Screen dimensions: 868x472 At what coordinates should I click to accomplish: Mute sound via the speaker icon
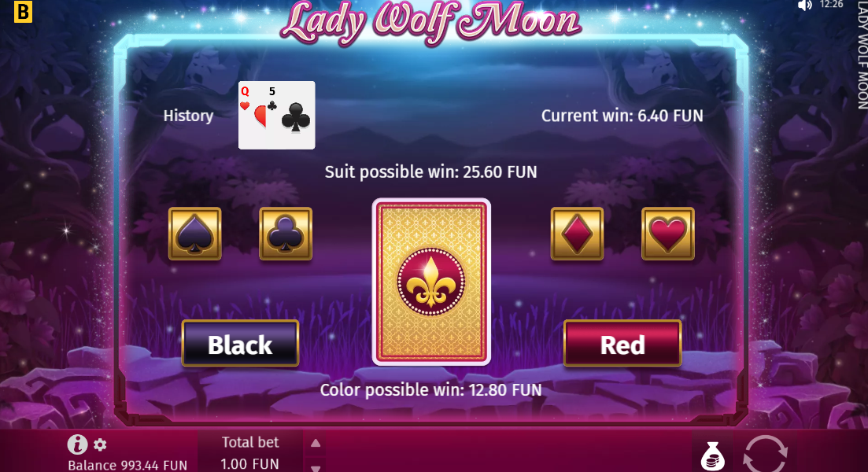[804, 6]
